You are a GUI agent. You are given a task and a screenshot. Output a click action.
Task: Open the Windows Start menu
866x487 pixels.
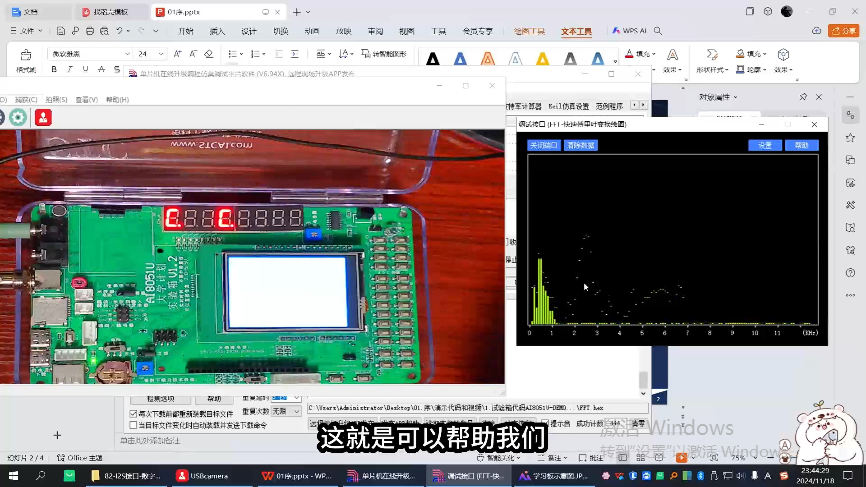click(13, 475)
